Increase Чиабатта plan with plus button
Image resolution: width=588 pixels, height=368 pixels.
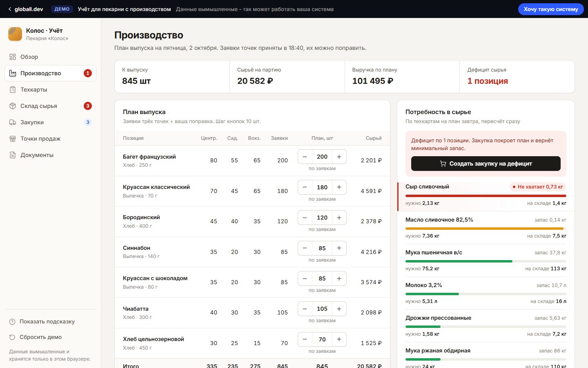tap(339, 309)
